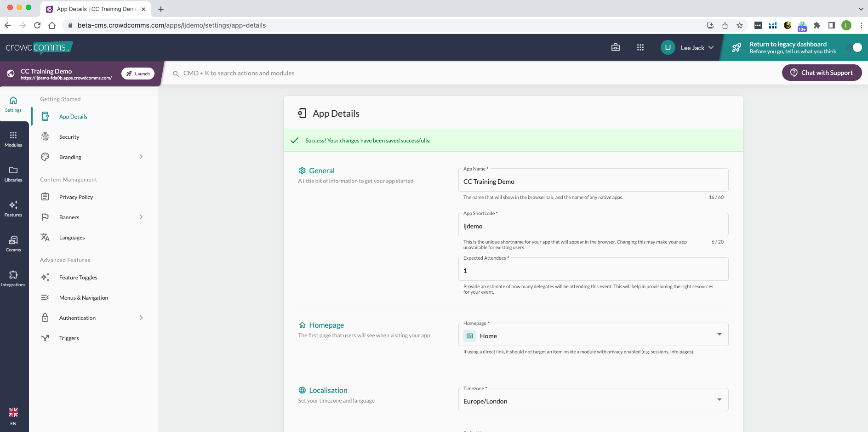Expand the Banners submenu
This screenshot has width=868, height=432.
tap(141, 217)
